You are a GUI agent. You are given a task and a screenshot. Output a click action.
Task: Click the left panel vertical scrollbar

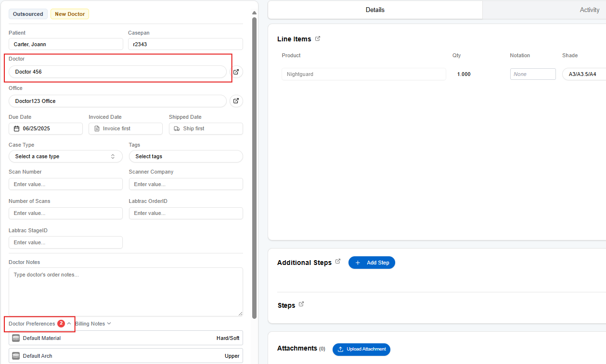pos(254,168)
